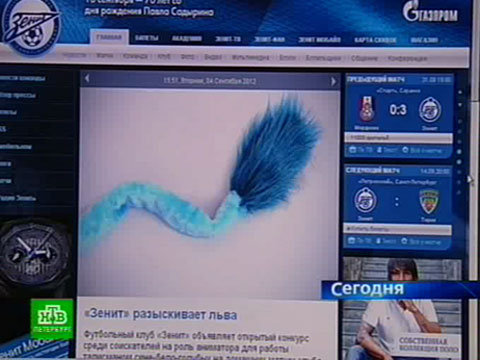Open the Билеты tab
480x360 pixels.
pos(147,38)
